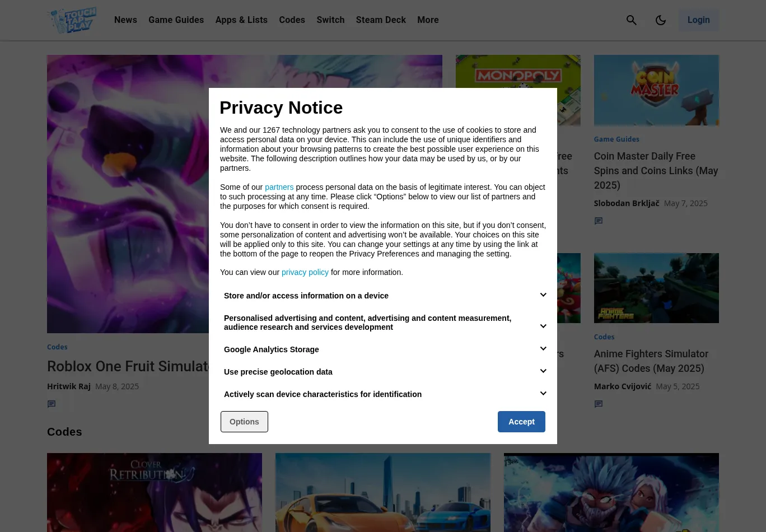Image resolution: width=766 pixels, height=532 pixels.
Task: Click the Login button
Action: click(x=698, y=20)
